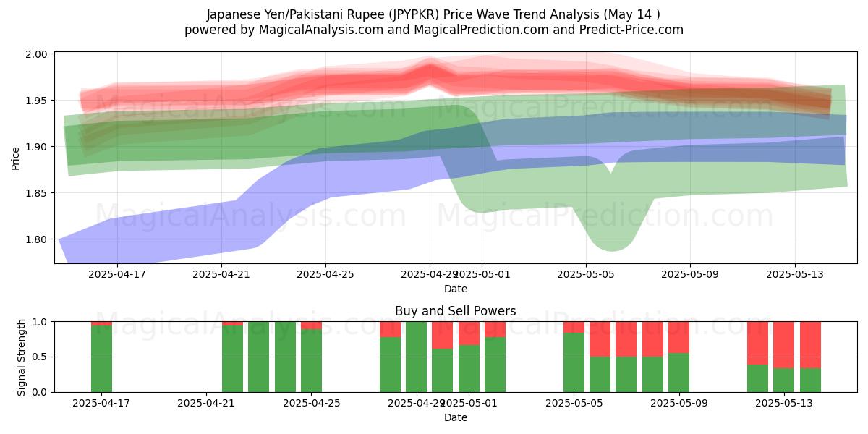Click 2025-04-21 tick on the price chart
Image resolution: width=868 pixels, height=434 pixels.
click(x=221, y=275)
